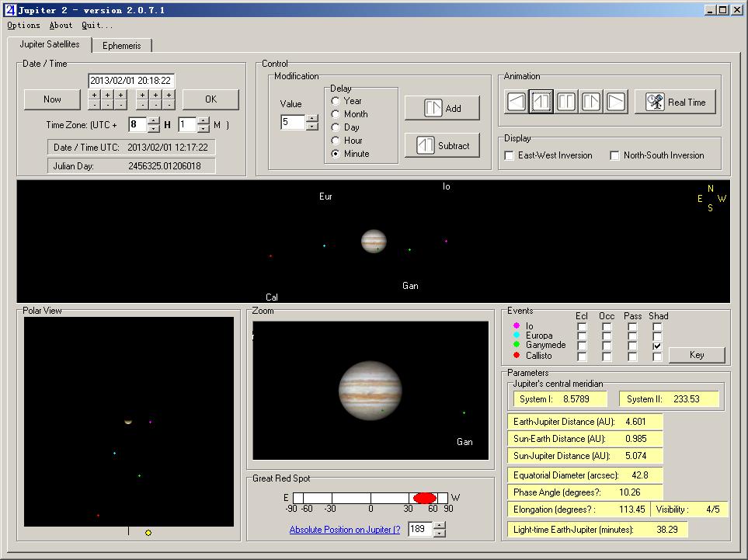Increase the Great Red Spot position spinner
The image size is (748, 560).
(440, 525)
